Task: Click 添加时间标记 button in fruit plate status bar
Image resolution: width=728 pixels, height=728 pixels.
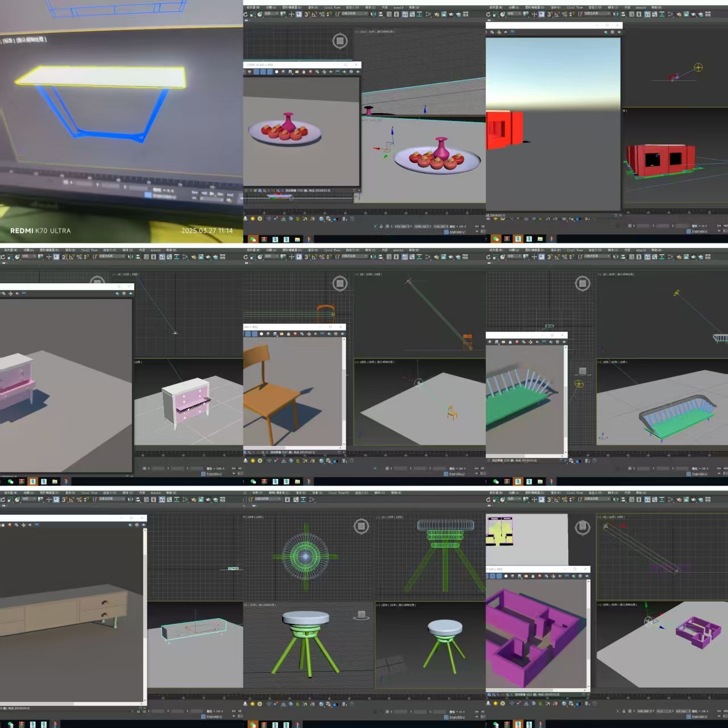Action: [455, 232]
